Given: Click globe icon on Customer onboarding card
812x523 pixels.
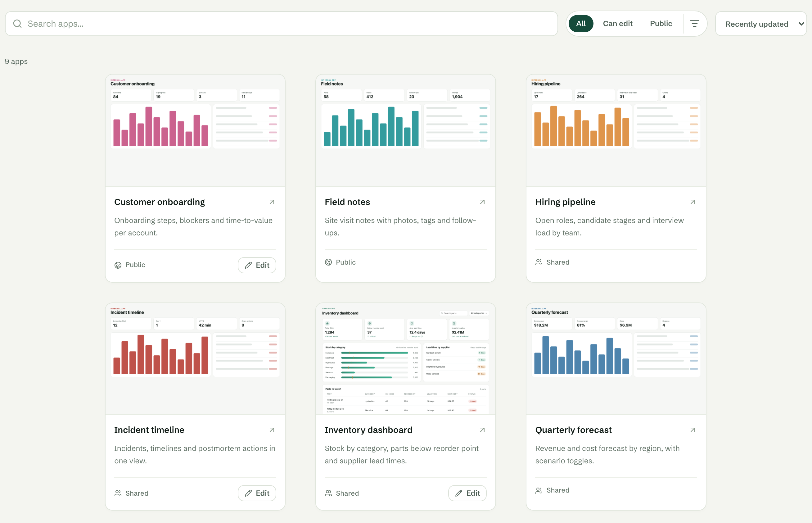Looking at the screenshot, I should [x=118, y=265].
